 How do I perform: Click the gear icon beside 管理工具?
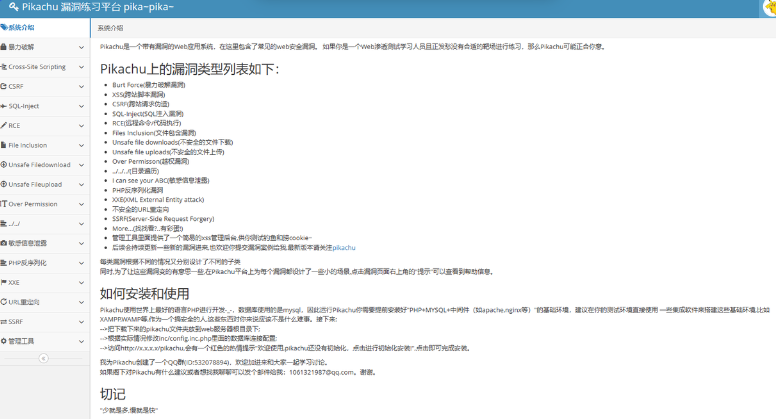tap(5, 341)
